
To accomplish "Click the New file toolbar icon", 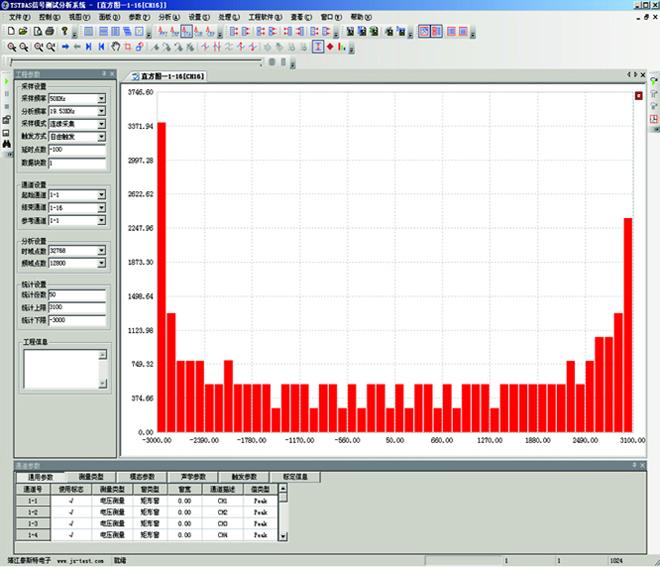I will pos(10,31).
